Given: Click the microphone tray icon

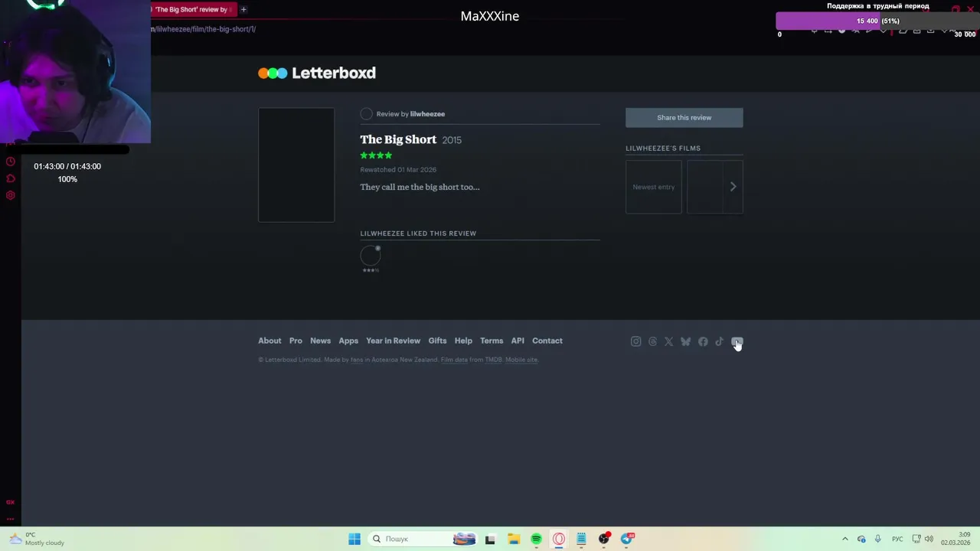Looking at the screenshot, I should click(x=877, y=539).
